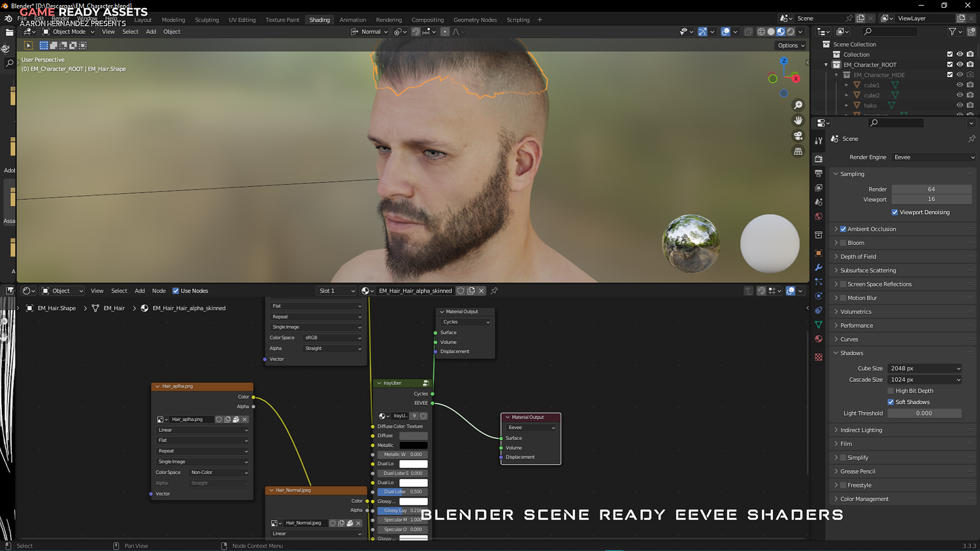Open Render Engine dropdown showing Eevee
980x551 pixels.
[x=934, y=157]
